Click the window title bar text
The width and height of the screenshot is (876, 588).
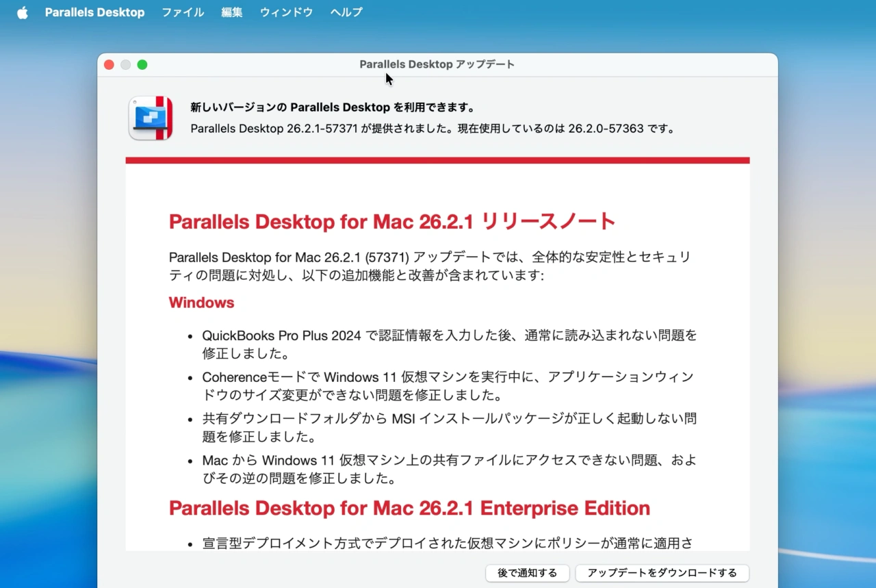coord(437,64)
